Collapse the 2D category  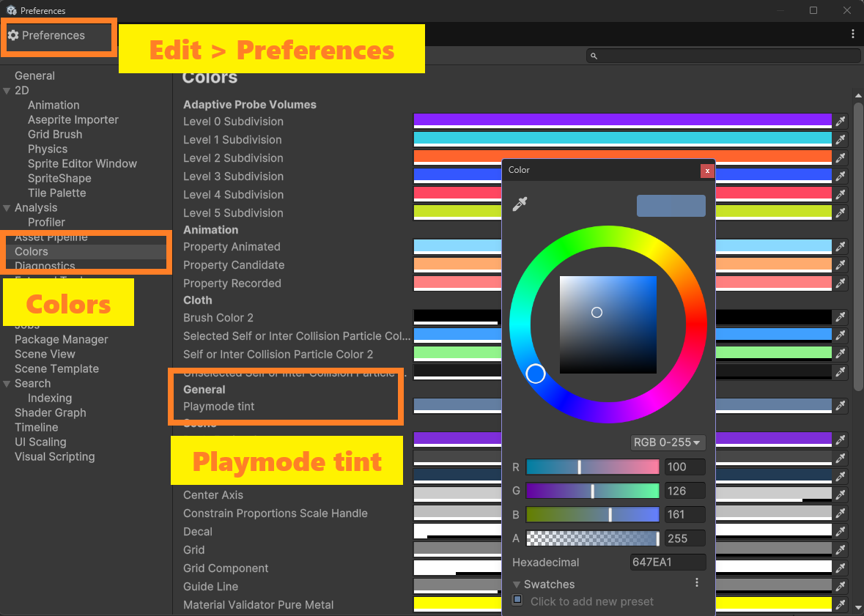coord(7,91)
